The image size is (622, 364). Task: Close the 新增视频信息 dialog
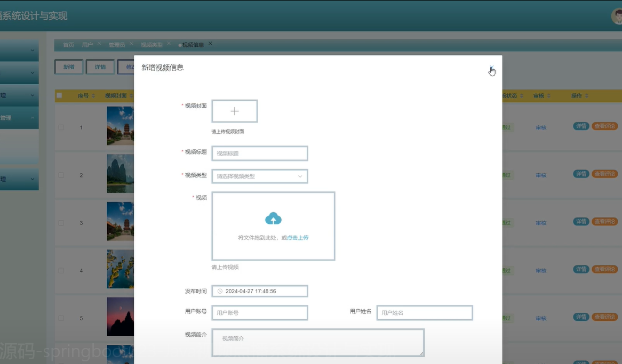pos(491,68)
